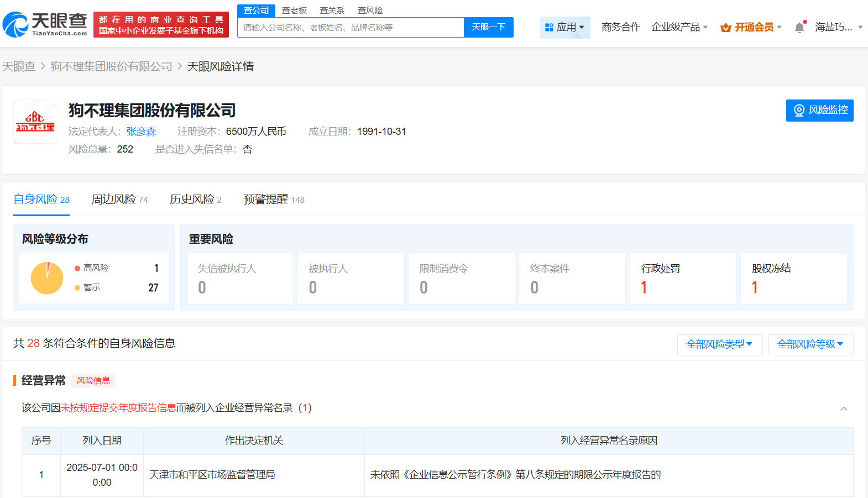Select the 预警提醒 148 tab
This screenshot has width=868, height=498.
(274, 200)
